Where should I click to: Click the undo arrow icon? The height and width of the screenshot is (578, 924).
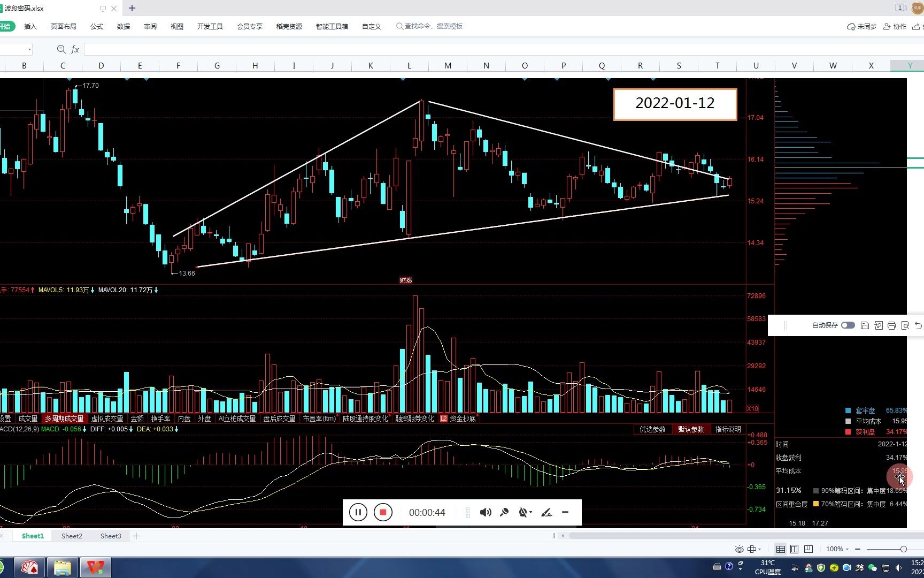(x=918, y=325)
